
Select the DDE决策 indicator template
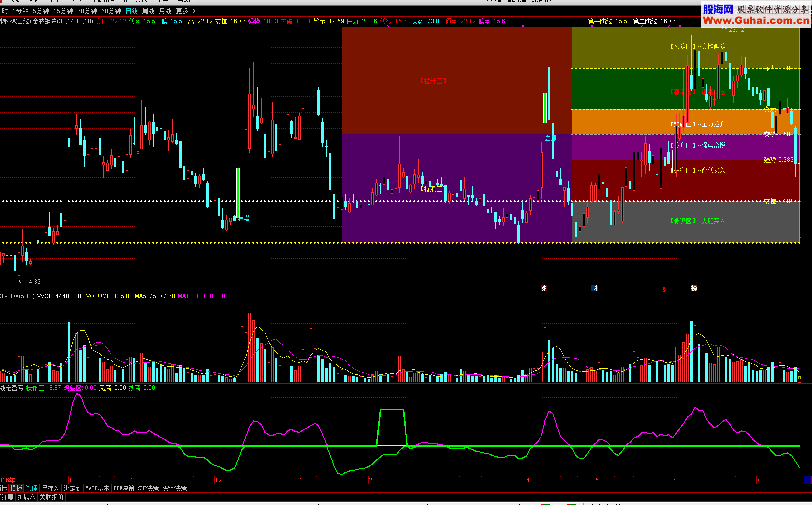(124, 488)
